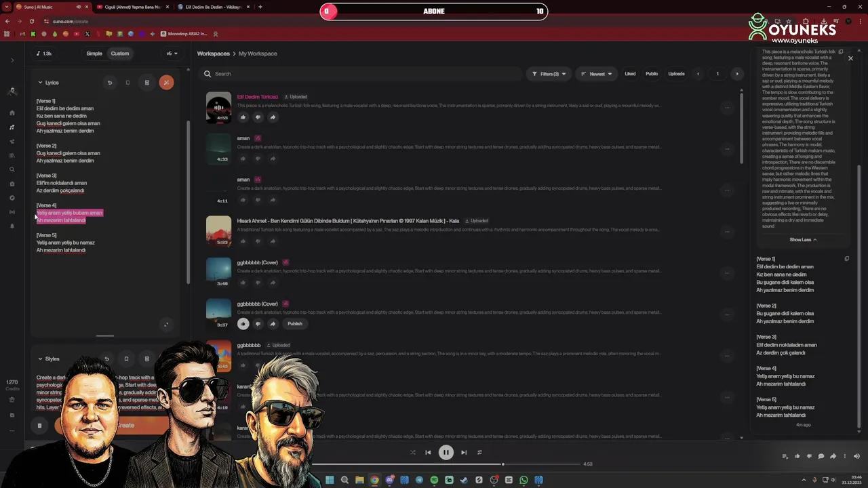Open the Hisarlı Ahmet track thumbnail

[x=218, y=231]
